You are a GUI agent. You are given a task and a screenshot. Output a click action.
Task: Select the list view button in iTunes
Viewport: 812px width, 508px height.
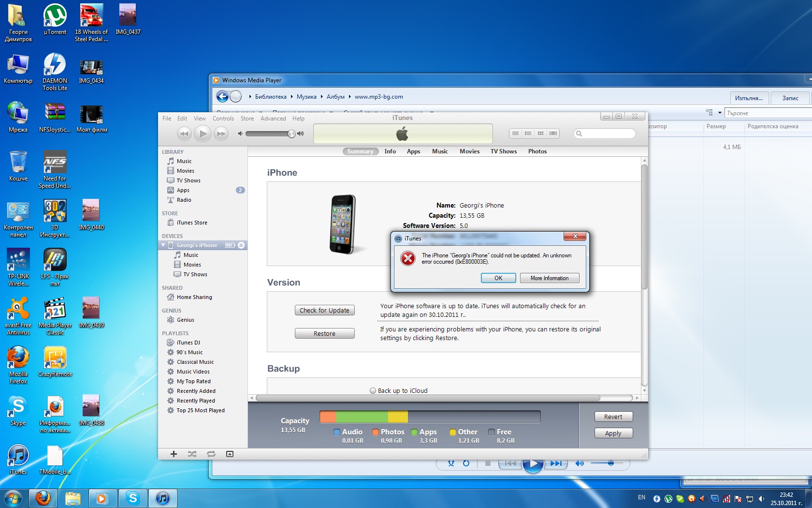point(515,133)
